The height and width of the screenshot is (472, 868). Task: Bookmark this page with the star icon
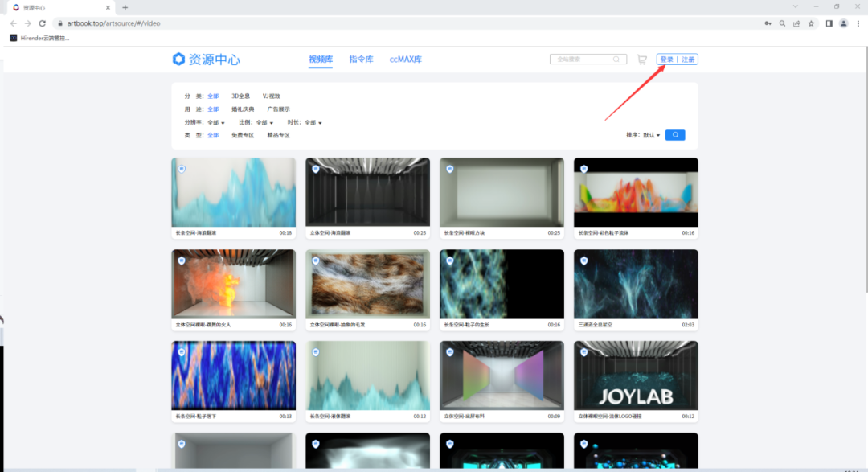coord(811,23)
